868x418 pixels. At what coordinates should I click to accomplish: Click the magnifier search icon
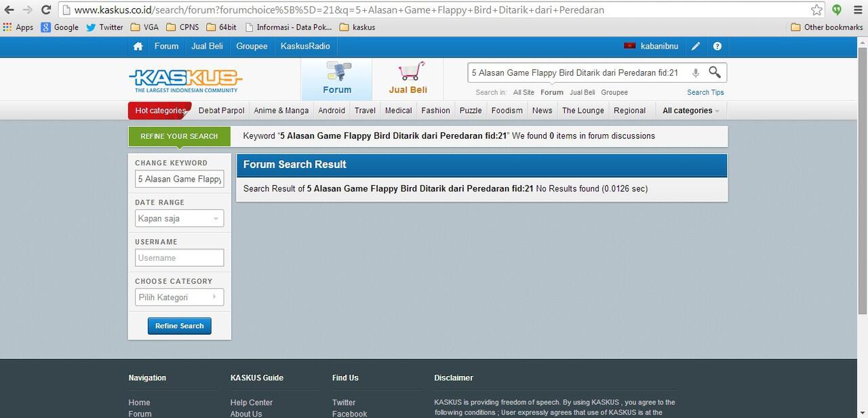point(715,72)
